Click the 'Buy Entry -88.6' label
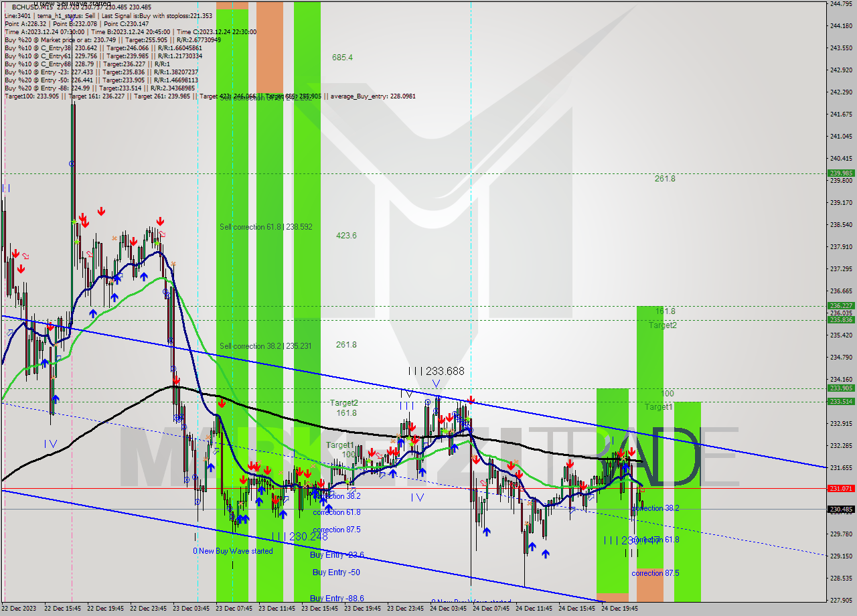 pos(337,599)
